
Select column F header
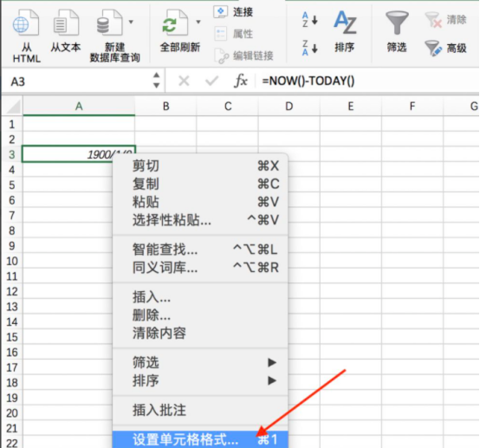pyautogui.click(x=412, y=107)
